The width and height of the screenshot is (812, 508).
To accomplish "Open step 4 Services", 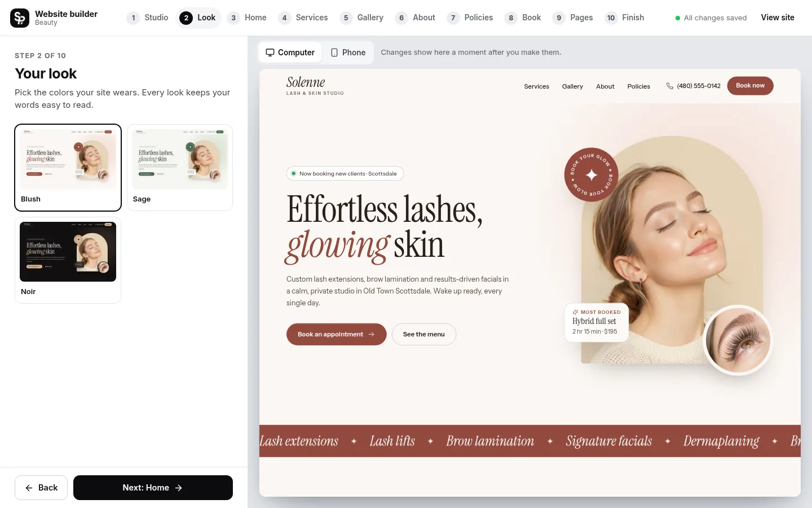I will point(304,17).
